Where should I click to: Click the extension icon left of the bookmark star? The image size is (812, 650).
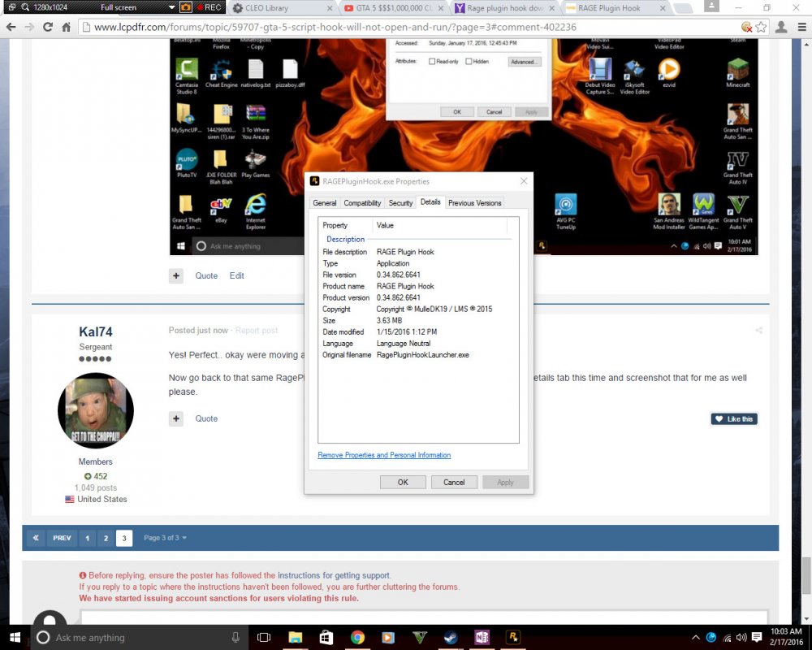[x=746, y=27]
